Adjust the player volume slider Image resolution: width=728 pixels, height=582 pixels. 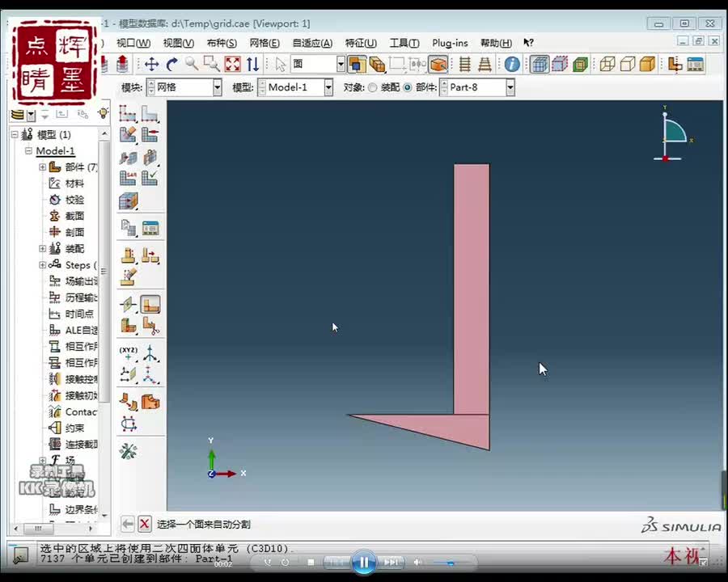click(x=451, y=563)
